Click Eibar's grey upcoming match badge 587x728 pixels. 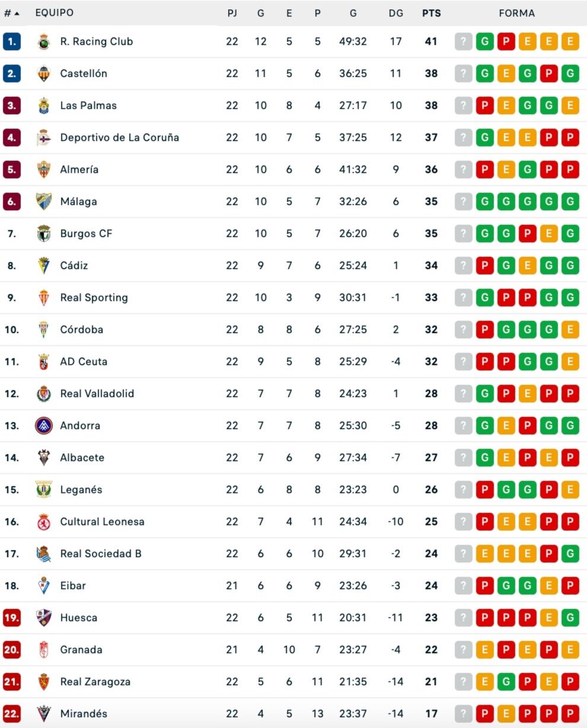463,585
